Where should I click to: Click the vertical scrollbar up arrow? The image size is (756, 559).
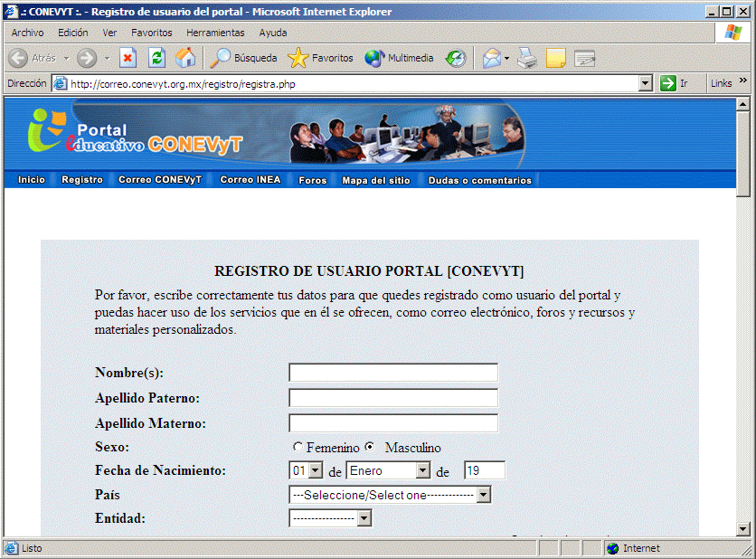coord(743,104)
